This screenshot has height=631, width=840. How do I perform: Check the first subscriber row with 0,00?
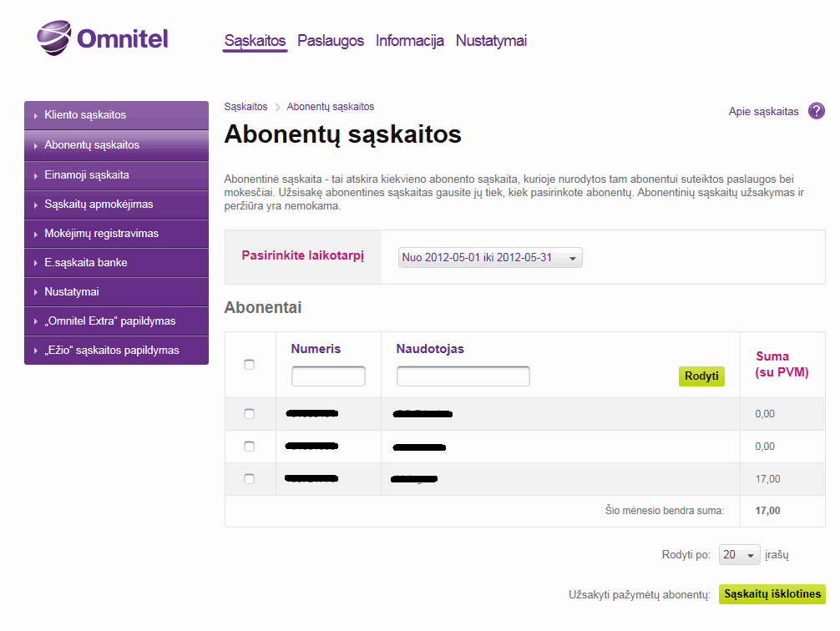tap(249, 414)
